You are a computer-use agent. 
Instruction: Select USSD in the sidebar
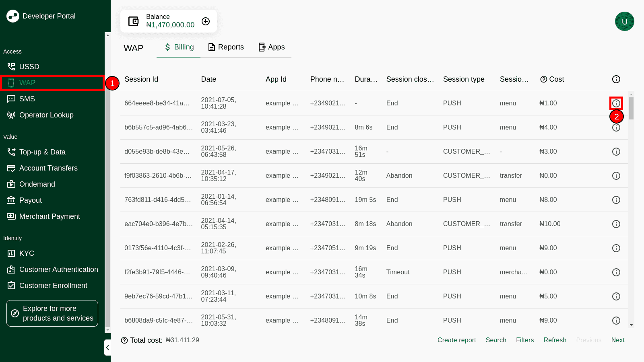pos(29,67)
